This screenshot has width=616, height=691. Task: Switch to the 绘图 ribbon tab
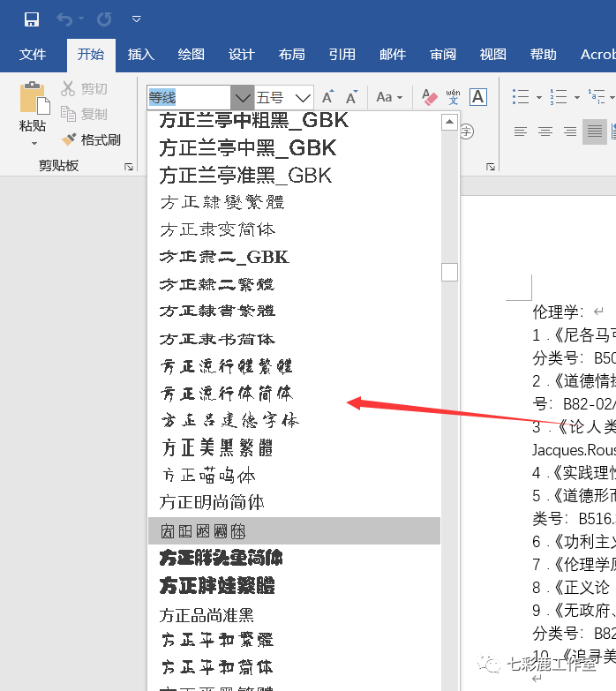coord(192,55)
